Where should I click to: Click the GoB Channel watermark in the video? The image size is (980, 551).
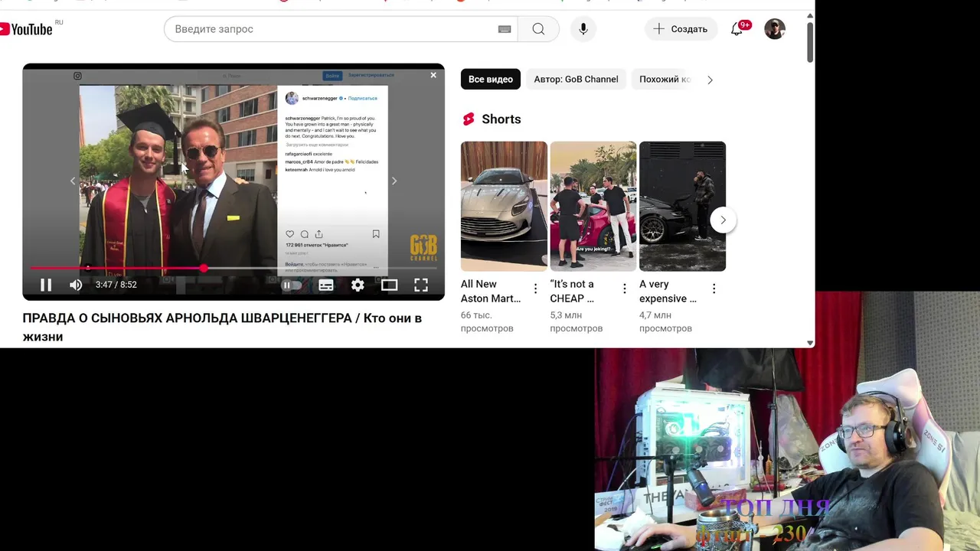[423, 248]
